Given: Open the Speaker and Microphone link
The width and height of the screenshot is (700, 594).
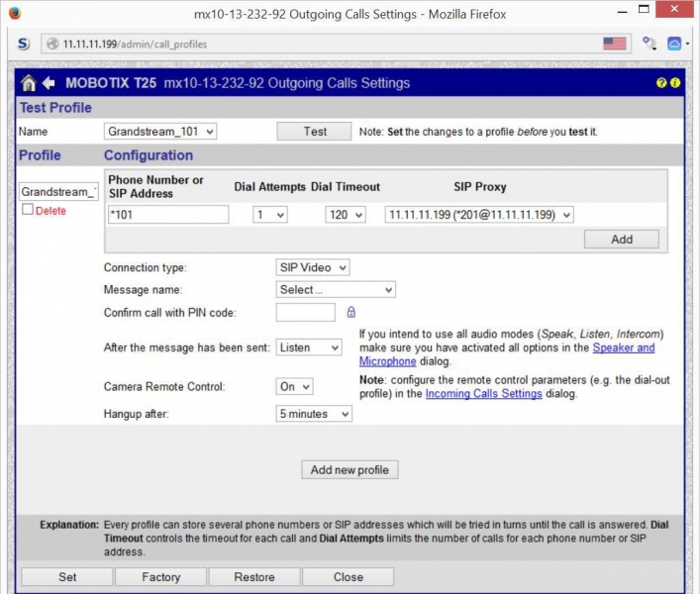Looking at the screenshot, I should click(623, 347).
